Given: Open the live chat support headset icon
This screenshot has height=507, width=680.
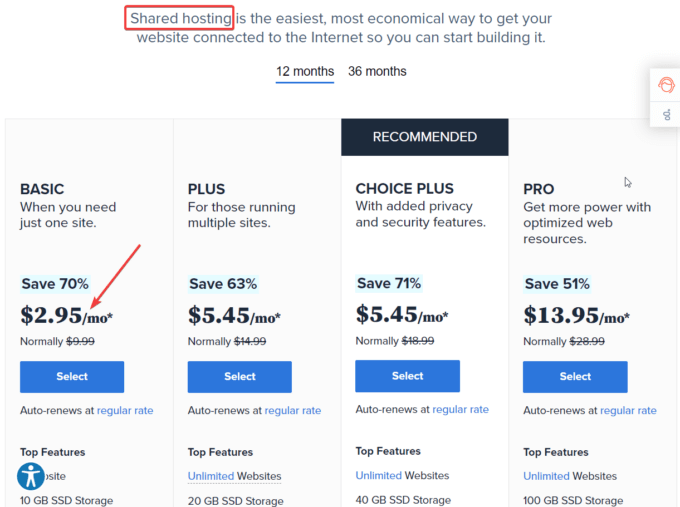Looking at the screenshot, I should [666, 85].
